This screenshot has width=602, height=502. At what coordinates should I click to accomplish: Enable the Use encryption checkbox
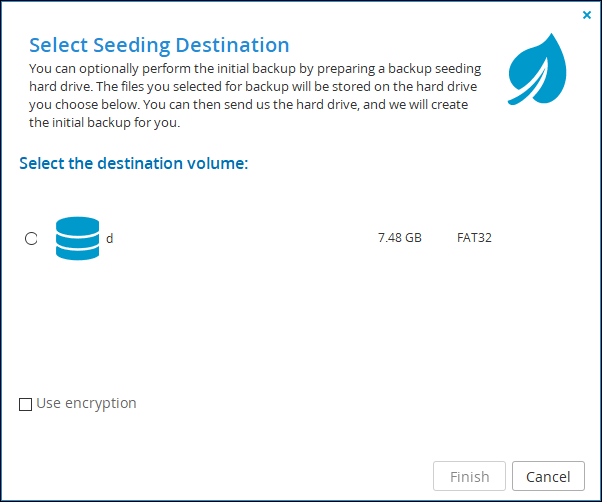[x=25, y=404]
